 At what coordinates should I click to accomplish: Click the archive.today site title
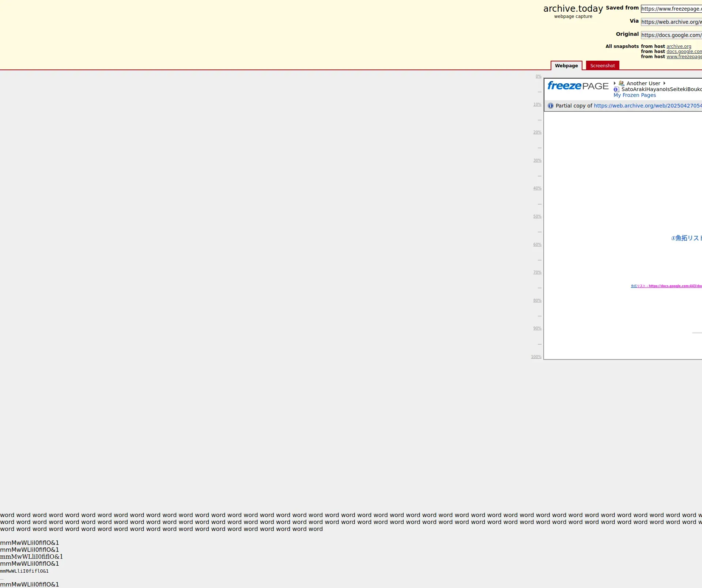(x=573, y=9)
